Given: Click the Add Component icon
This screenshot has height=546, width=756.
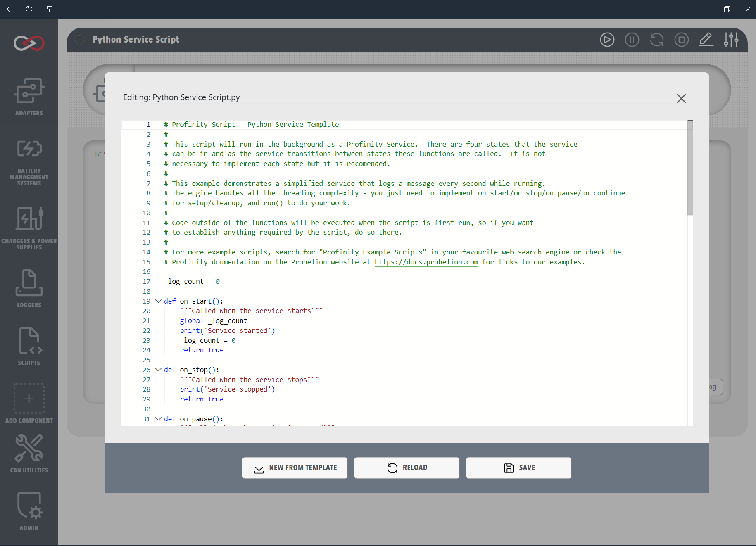Looking at the screenshot, I should click(29, 403).
